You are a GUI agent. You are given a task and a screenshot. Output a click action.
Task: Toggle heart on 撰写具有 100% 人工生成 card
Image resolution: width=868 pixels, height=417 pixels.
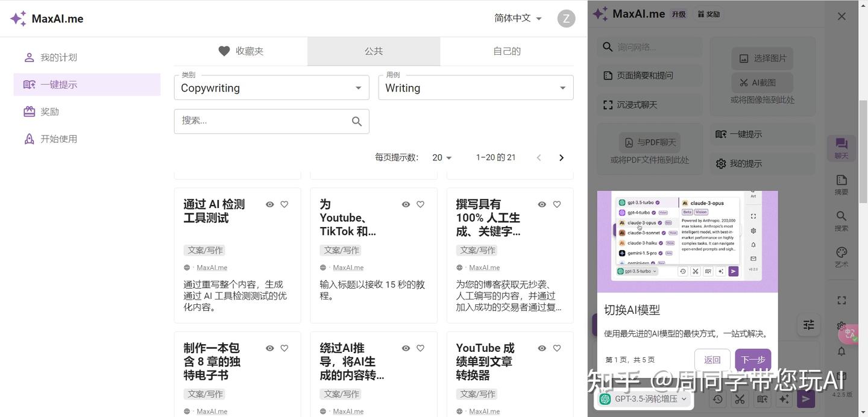(556, 204)
